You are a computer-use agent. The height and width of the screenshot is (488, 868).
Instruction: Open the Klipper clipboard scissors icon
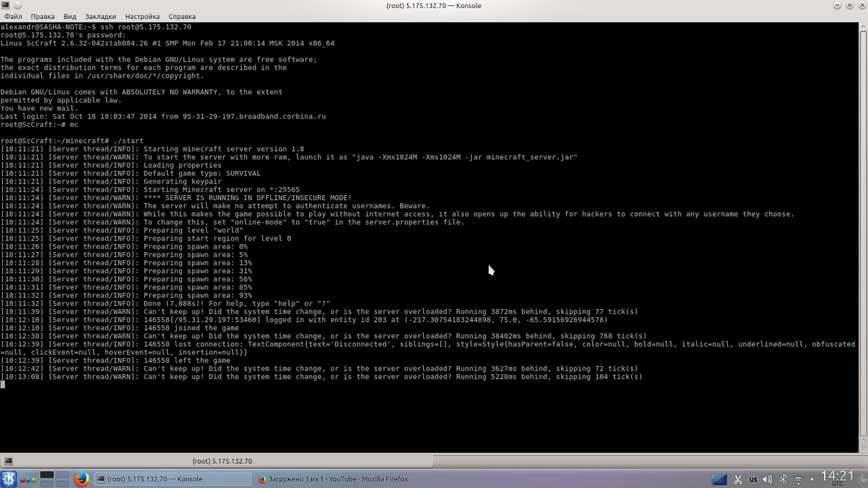coord(738,479)
